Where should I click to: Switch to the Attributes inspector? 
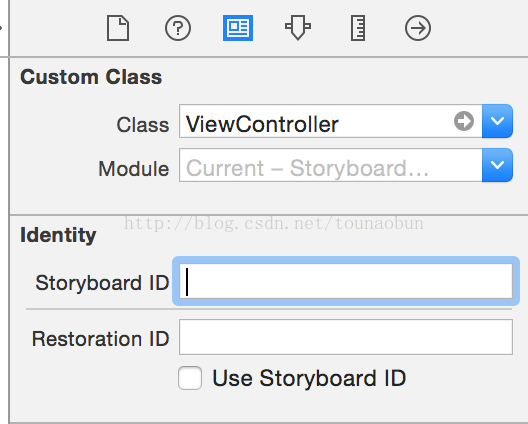pos(298,28)
